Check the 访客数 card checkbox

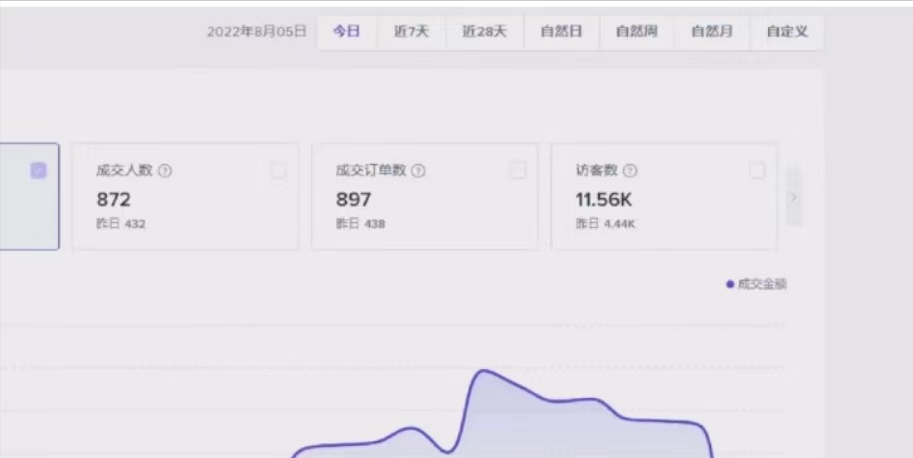(758, 171)
